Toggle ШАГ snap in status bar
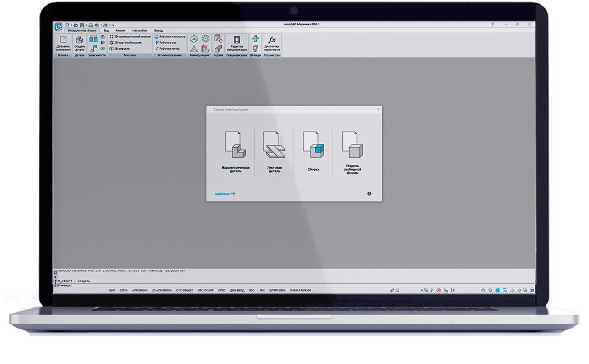Viewport: 589px width, 364px height. click(x=112, y=290)
